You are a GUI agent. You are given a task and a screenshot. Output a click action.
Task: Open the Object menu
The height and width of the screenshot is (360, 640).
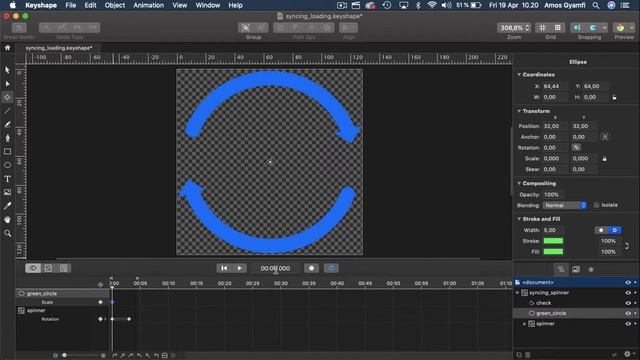click(x=115, y=5)
